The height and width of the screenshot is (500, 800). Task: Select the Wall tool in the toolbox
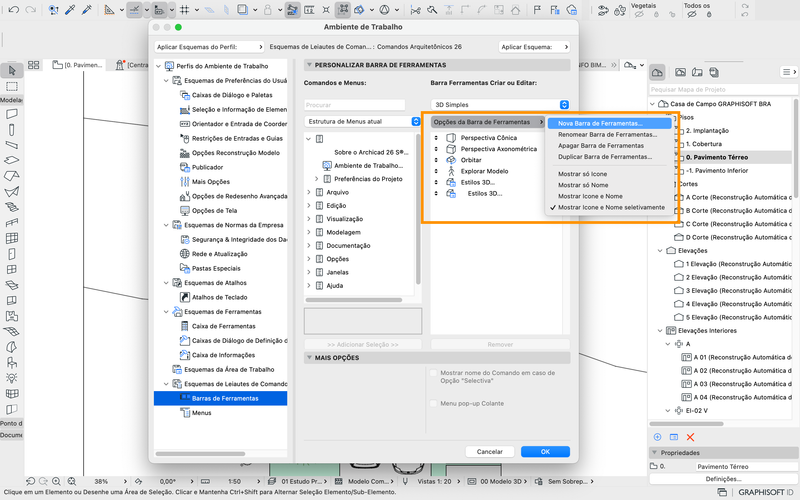12,114
